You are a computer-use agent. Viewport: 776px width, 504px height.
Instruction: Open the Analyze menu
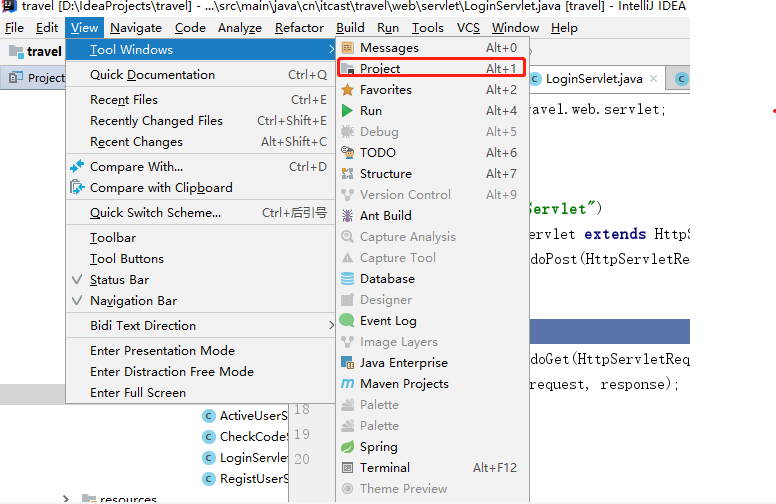tap(240, 28)
